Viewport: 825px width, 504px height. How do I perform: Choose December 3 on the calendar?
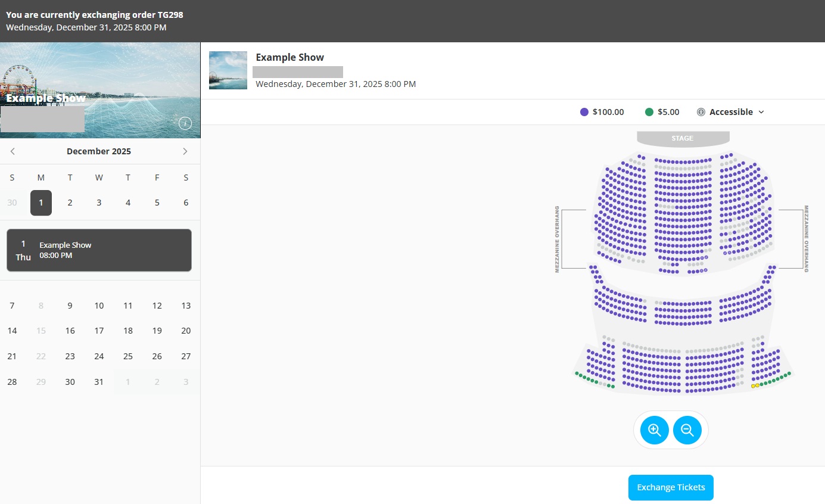(x=99, y=203)
